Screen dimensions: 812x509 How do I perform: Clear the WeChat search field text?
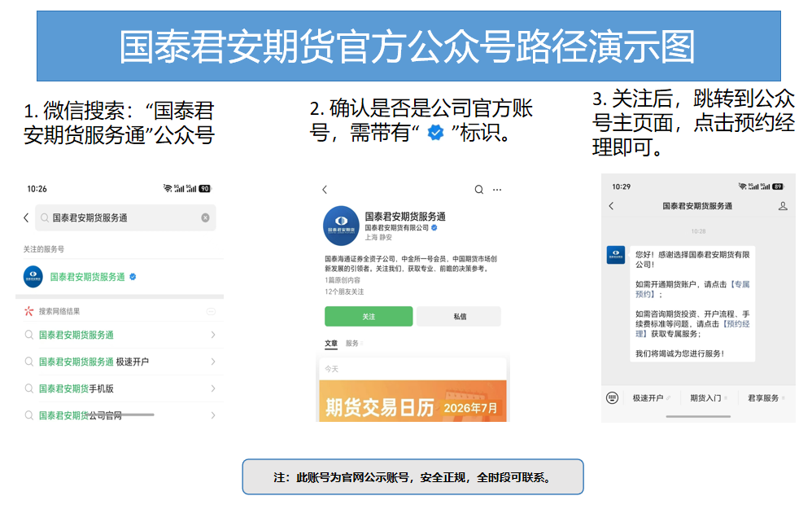coord(206,217)
